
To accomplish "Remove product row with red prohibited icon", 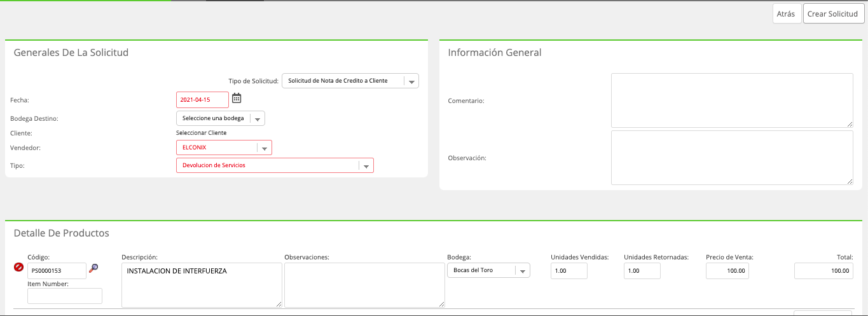I will coord(18,267).
